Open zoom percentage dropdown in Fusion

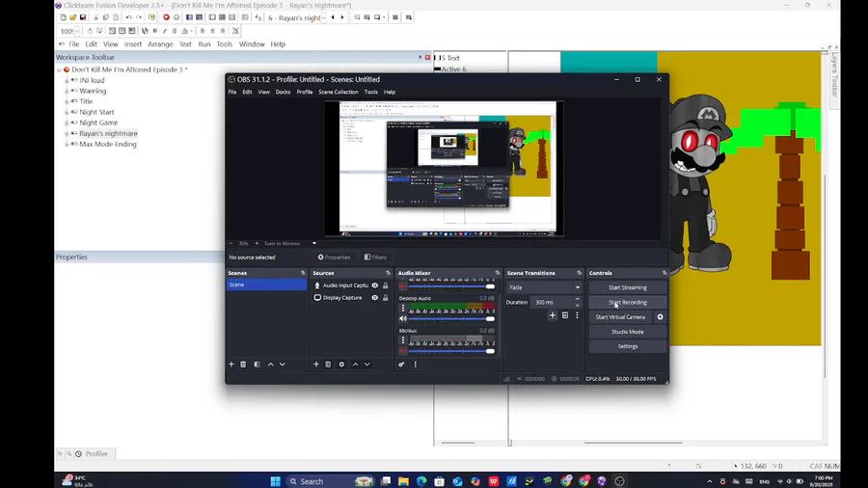click(x=76, y=31)
